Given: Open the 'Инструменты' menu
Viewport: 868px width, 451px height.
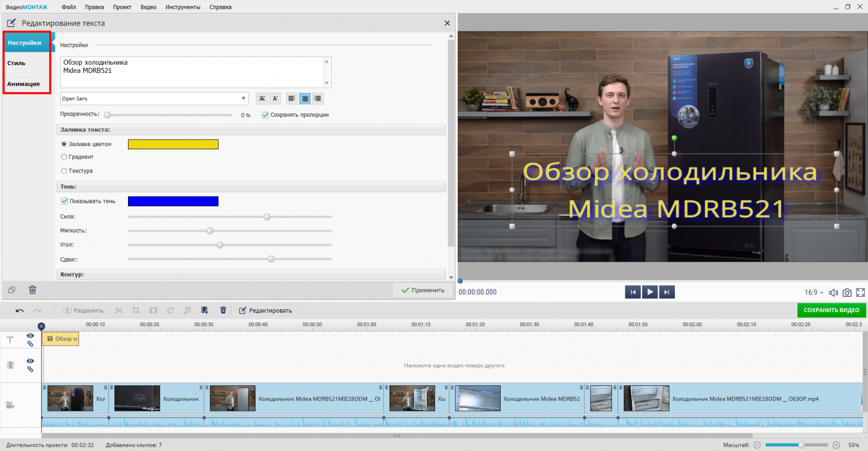Looking at the screenshot, I should point(183,7).
